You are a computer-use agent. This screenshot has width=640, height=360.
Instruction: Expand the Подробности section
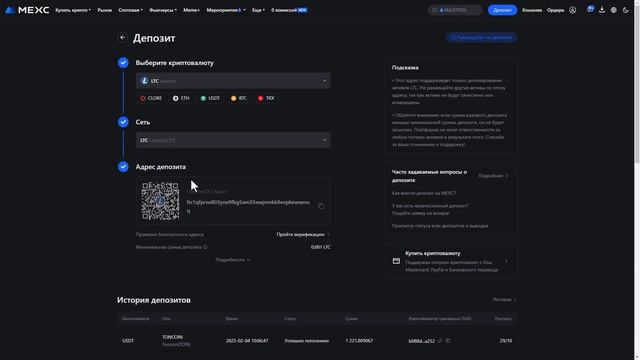coord(233,260)
